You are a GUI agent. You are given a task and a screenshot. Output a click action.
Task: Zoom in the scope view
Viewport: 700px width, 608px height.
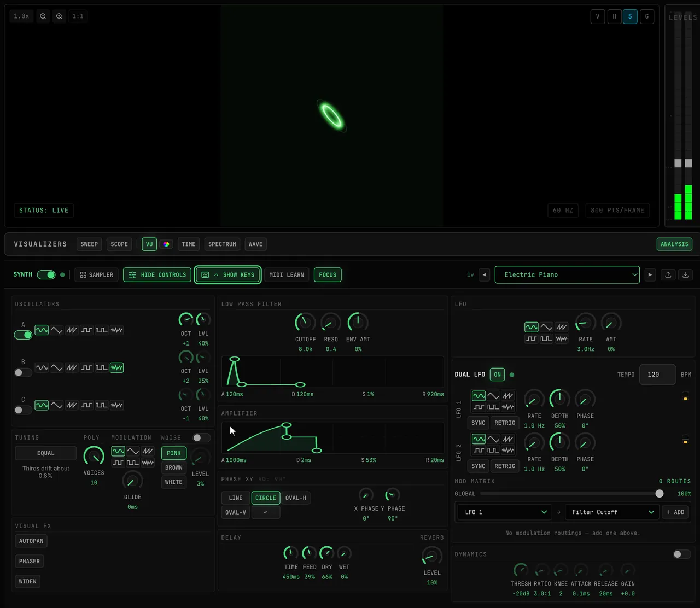pos(59,16)
